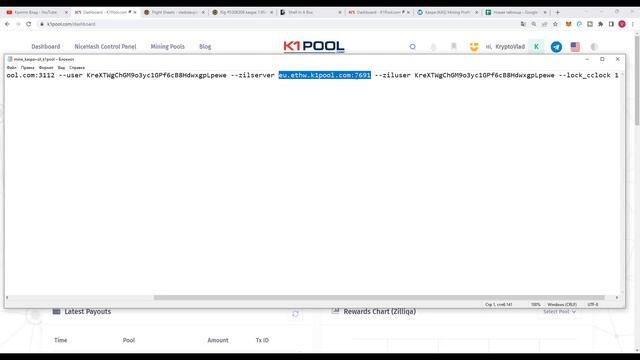Open the Вид menu in Notepad
Screen dimensions: 640x360
click(61, 67)
